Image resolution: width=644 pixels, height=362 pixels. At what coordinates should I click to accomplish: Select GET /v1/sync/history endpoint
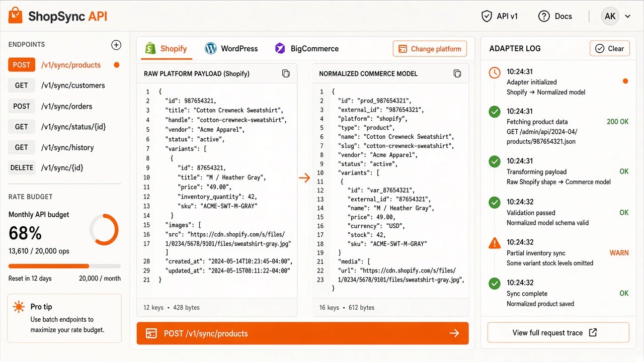(64, 147)
